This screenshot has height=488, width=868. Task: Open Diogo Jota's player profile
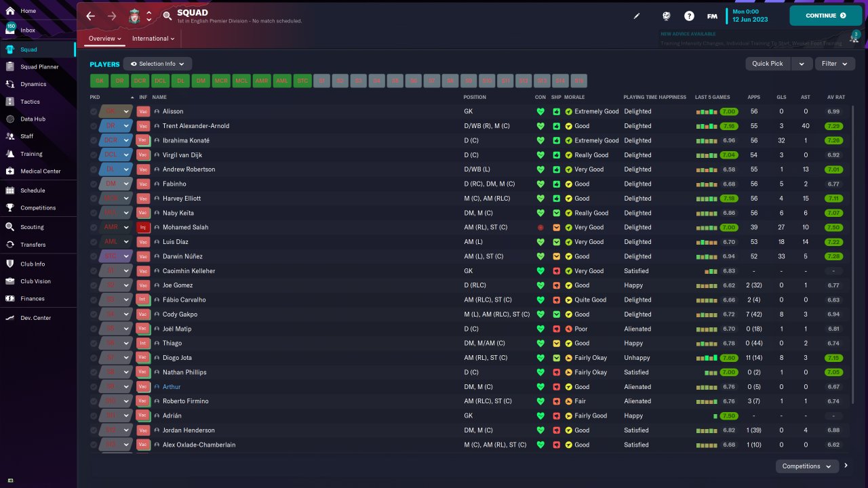(178, 358)
